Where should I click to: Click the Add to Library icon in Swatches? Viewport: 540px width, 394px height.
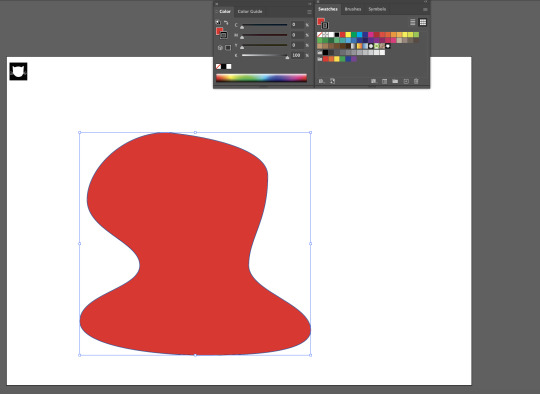332,81
